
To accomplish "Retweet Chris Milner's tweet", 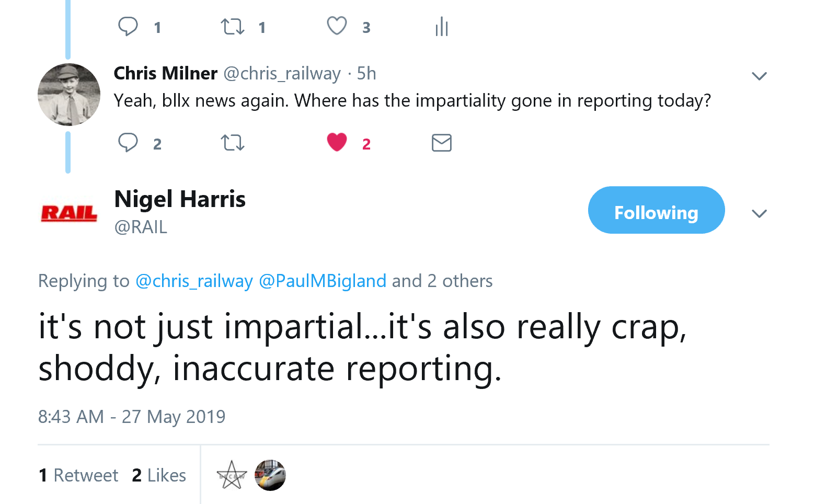I will coord(233,143).
